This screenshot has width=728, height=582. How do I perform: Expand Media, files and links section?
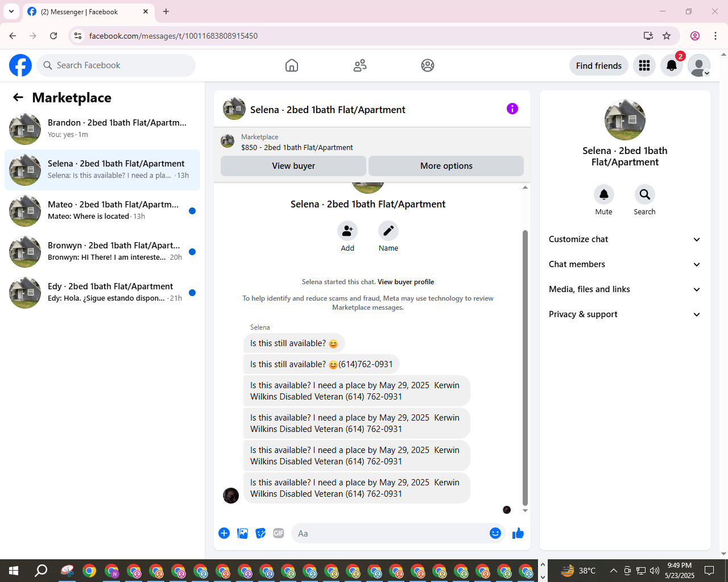click(624, 289)
